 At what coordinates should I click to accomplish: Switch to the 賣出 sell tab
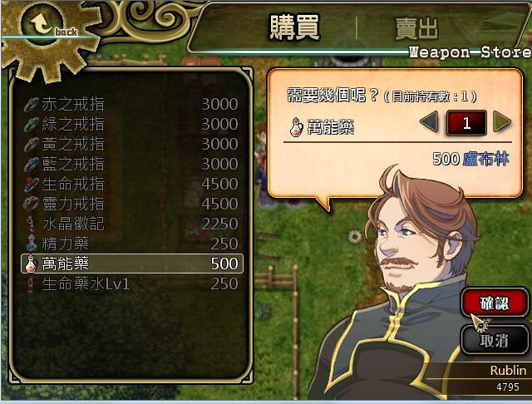416,29
